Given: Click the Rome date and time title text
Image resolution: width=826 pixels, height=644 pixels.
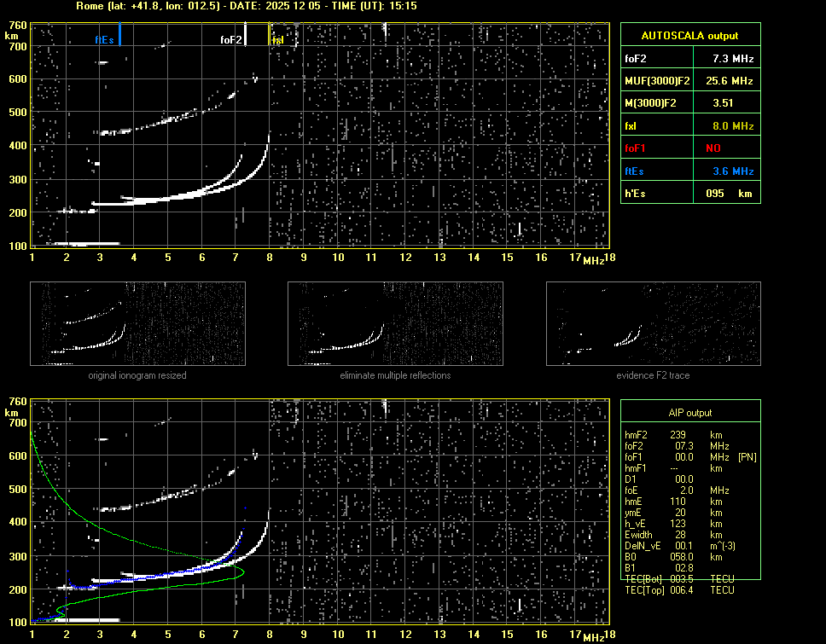Looking at the screenshot, I should pos(246,6).
